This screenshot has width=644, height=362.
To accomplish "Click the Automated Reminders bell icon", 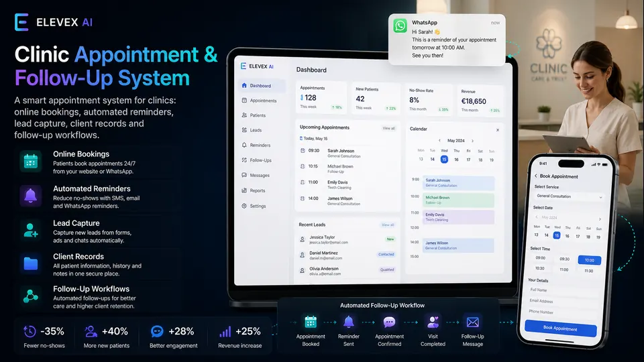I will pyautogui.click(x=31, y=196).
